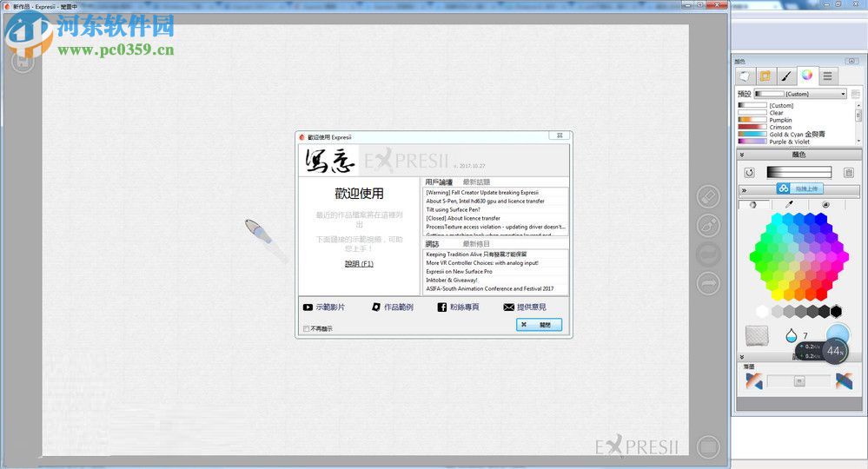This screenshot has width=868, height=469.
Task: Open the hamburger menu tab in side panel
Action: (827, 76)
